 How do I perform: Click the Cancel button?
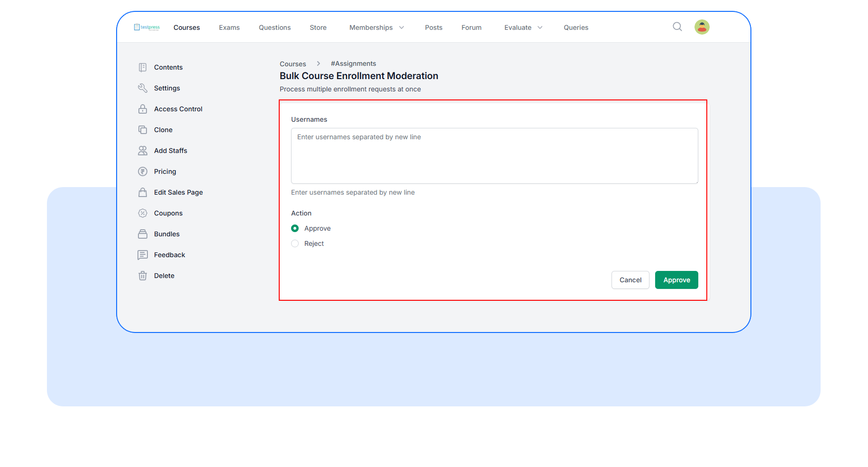tap(630, 280)
